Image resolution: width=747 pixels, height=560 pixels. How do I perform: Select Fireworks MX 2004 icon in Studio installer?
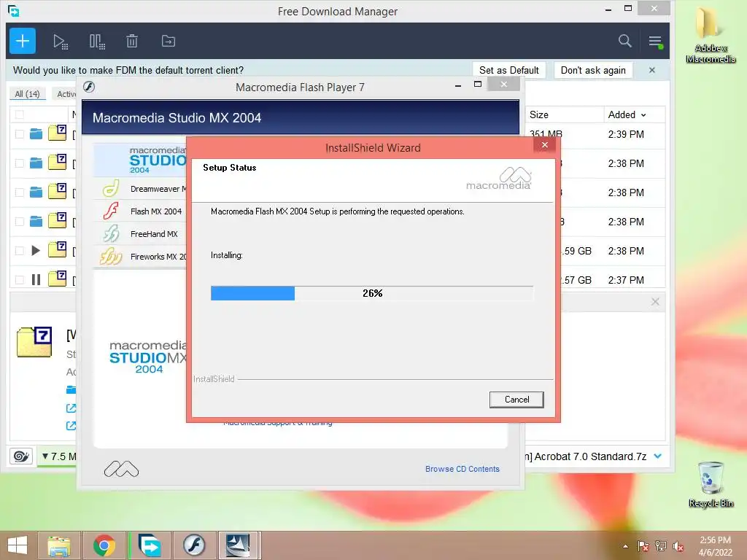(111, 257)
